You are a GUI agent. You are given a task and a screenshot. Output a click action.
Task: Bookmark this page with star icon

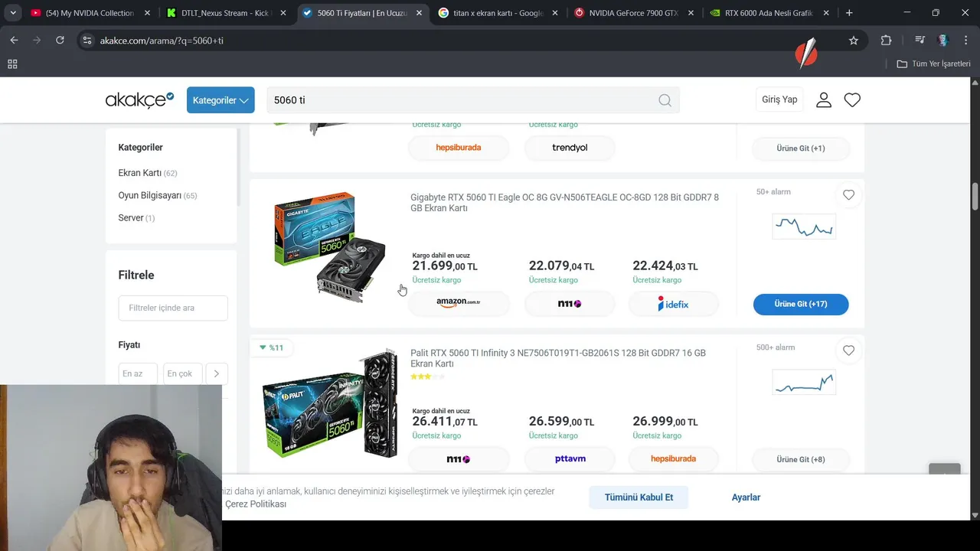(x=854, y=40)
